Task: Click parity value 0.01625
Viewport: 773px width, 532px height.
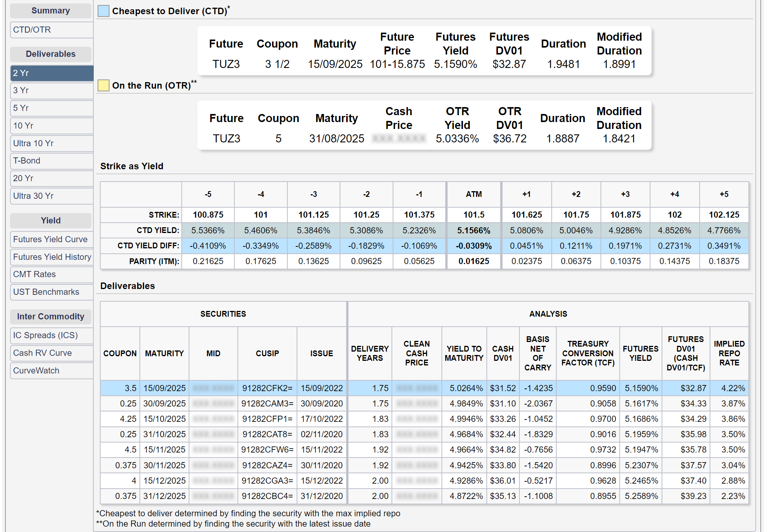Action: tap(474, 261)
